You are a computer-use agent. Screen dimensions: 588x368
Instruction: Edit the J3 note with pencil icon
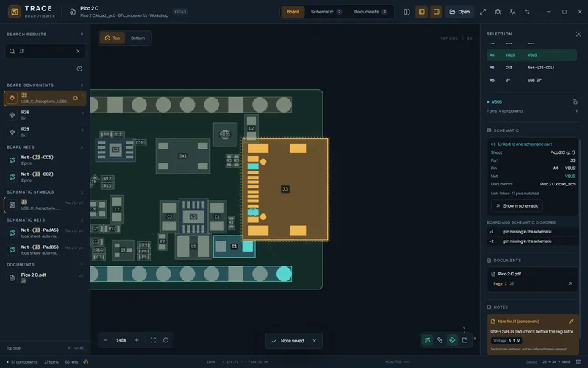(x=571, y=322)
